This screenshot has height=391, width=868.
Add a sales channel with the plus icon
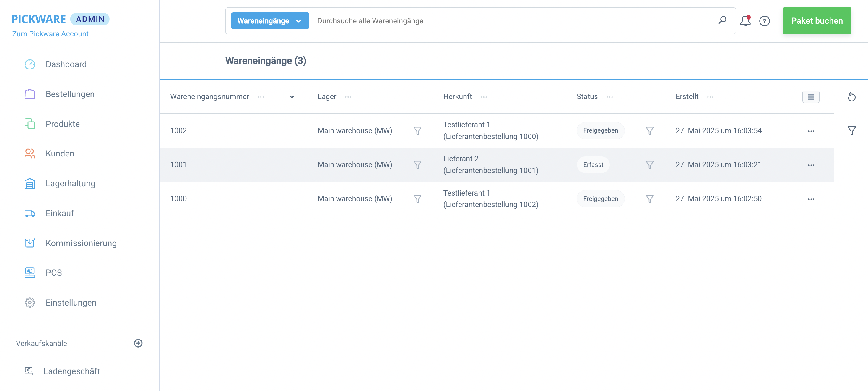point(138,343)
